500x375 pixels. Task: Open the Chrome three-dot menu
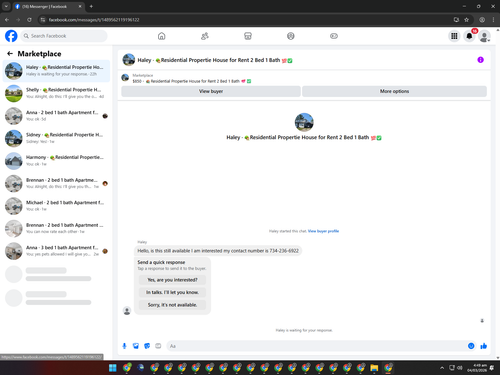point(493,20)
